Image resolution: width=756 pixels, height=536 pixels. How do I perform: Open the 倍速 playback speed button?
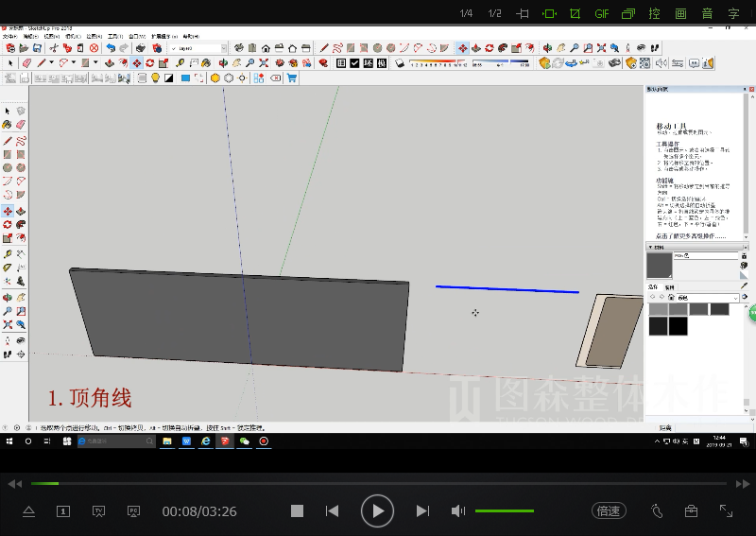click(x=609, y=510)
